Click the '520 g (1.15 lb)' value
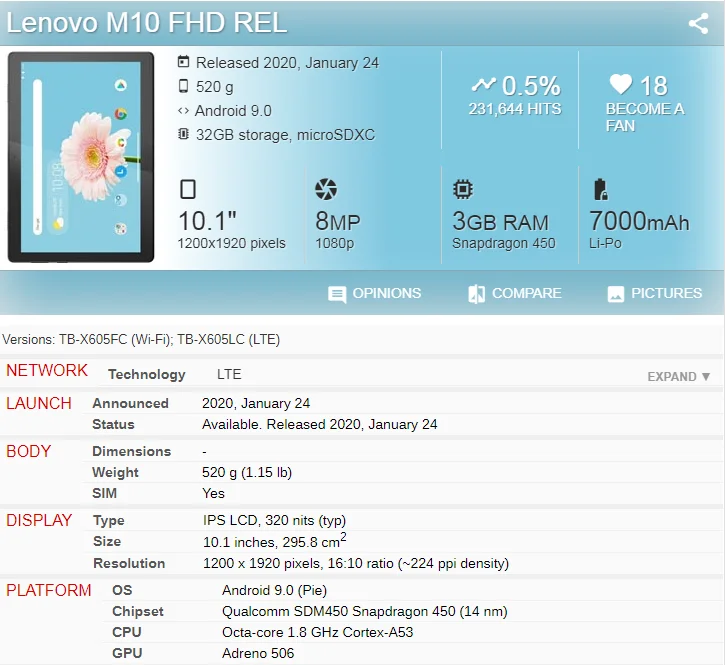The height and width of the screenshot is (665, 725). coord(247,472)
